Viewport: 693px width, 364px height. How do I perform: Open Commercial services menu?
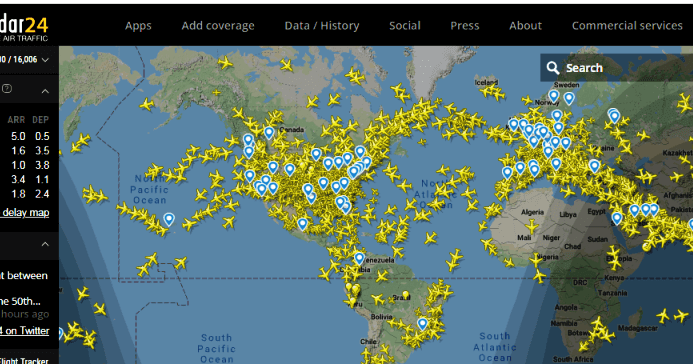[627, 26]
